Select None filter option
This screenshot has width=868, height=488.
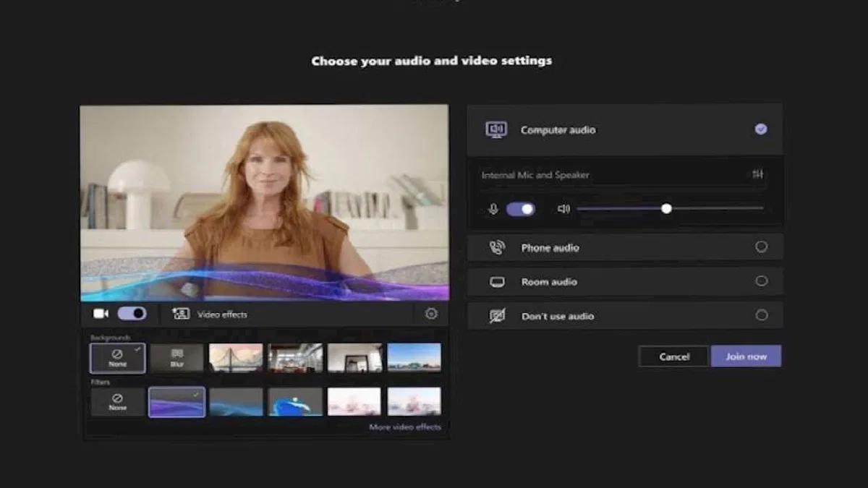pyautogui.click(x=118, y=402)
